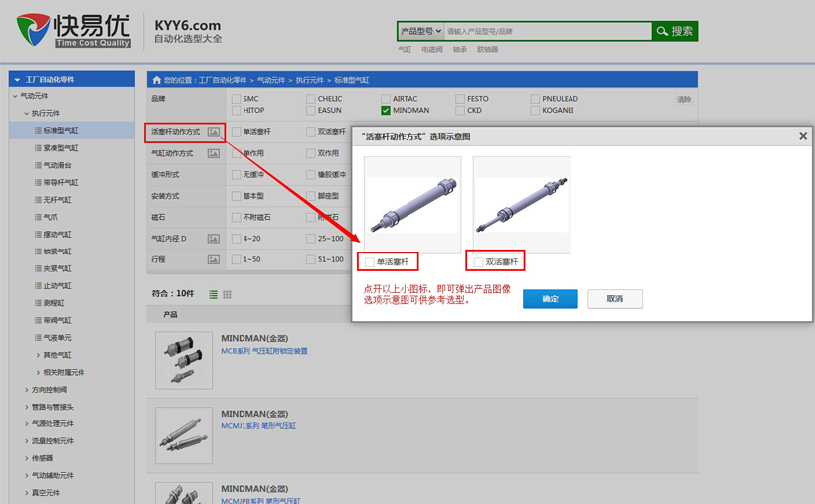This screenshot has height=504, width=815.
Task: Open image guide icon for 活塞杆动作方式
Action: tap(213, 132)
